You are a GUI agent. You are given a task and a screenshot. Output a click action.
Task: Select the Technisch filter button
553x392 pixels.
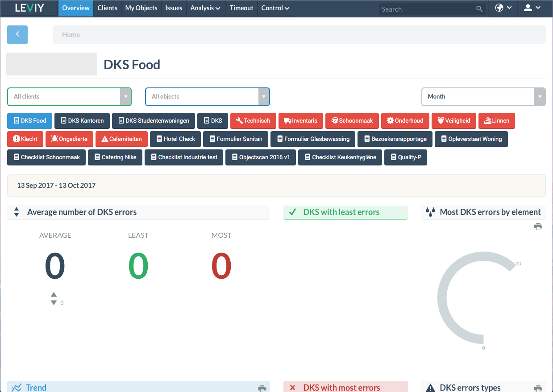253,120
